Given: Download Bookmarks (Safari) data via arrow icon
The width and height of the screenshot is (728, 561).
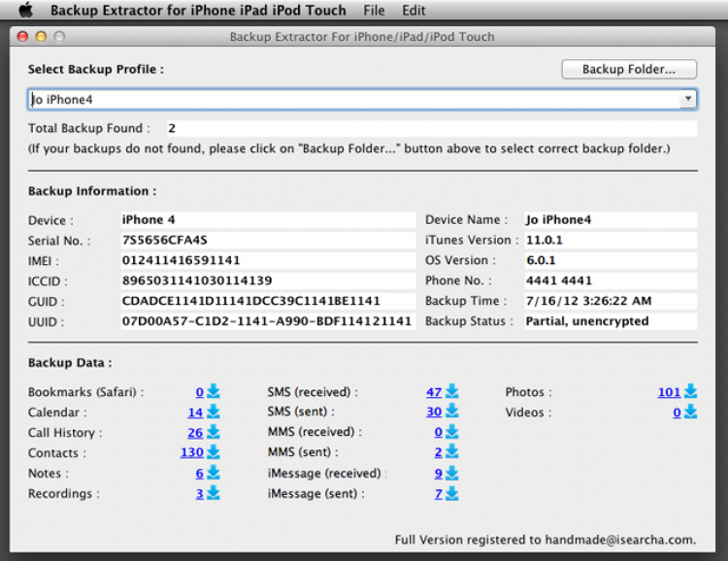Looking at the screenshot, I should (x=214, y=391).
